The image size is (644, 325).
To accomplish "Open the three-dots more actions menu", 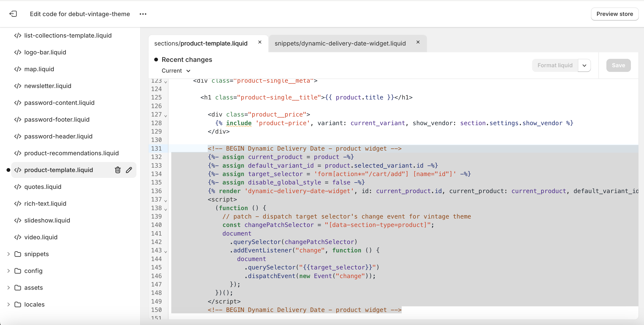I will pos(143,14).
